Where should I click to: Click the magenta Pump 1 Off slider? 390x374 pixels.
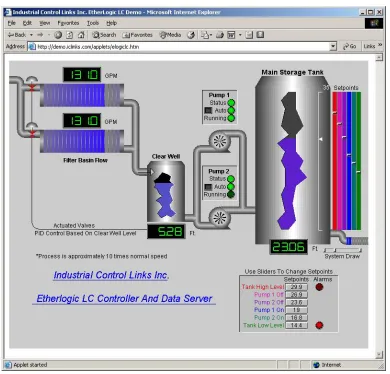(340, 161)
